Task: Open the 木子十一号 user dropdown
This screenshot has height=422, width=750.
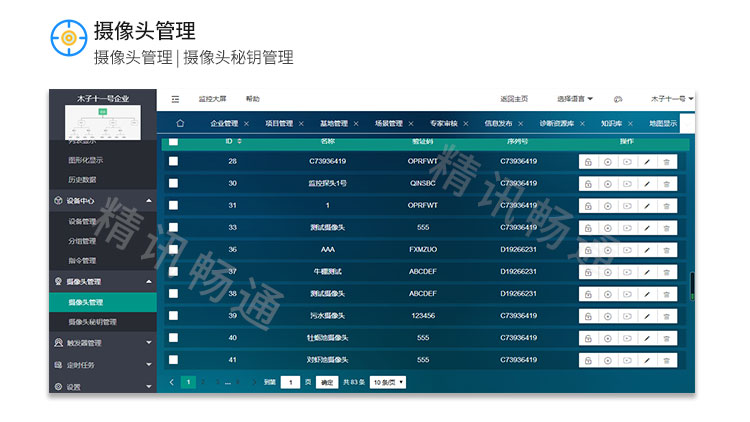Action: [672, 99]
